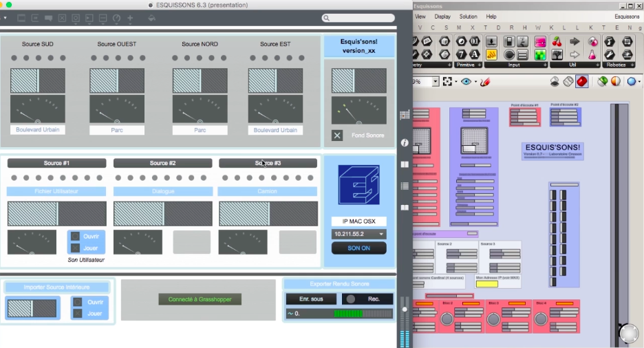Image resolution: width=644 pixels, height=348 pixels.
Task: Click the slider (minus box) icon in Max toolbar
Action: (103, 19)
